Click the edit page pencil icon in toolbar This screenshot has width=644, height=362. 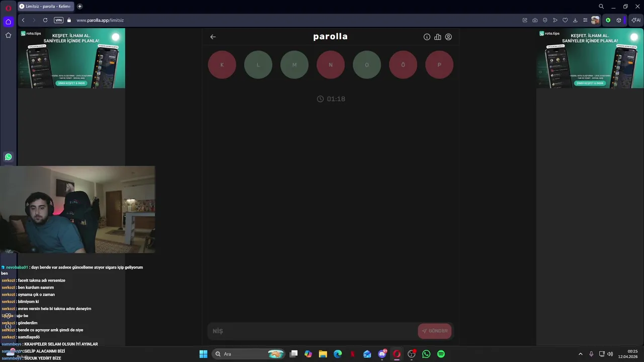(x=525, y=20)
